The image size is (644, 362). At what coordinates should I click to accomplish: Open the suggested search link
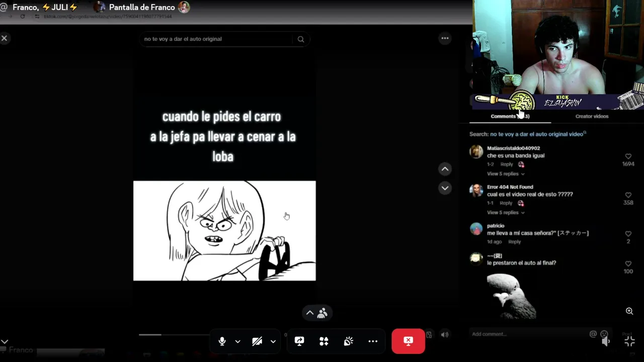pos(538,134)
